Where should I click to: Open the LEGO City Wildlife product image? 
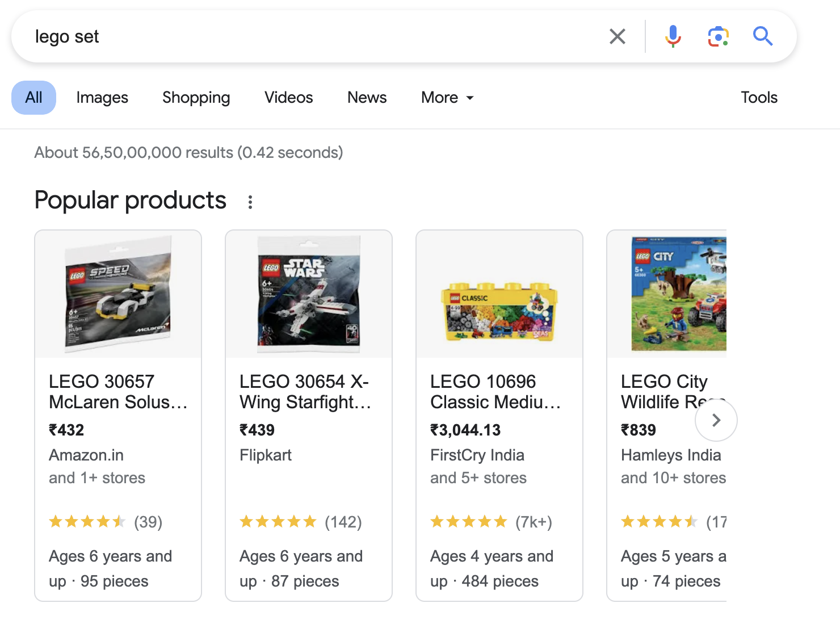(x=667, y=294)
